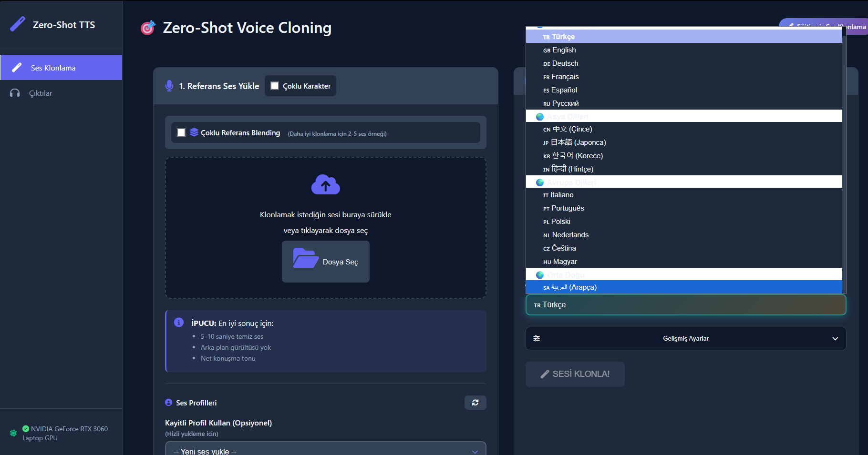Click 'Klonlamak istediğin sesi buraya sürükle' text

(326, 214)
